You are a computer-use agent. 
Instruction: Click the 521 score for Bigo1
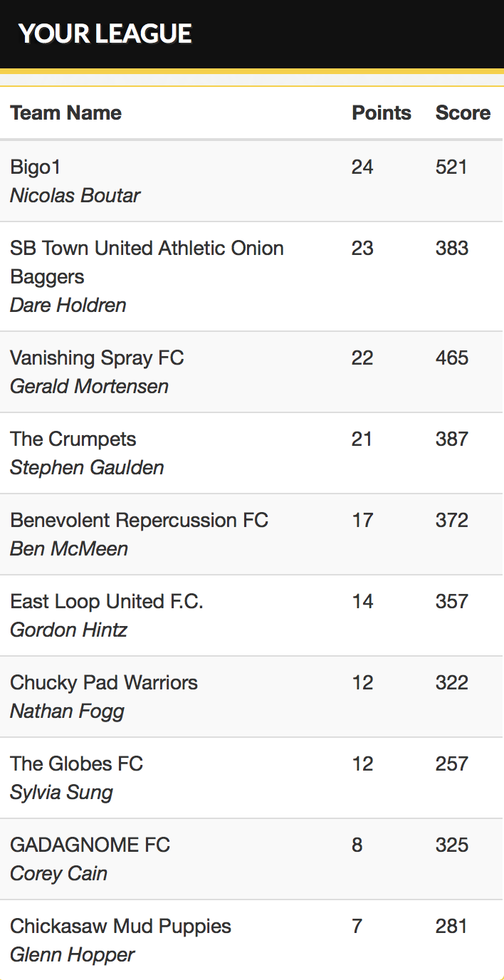click(451, 167)
